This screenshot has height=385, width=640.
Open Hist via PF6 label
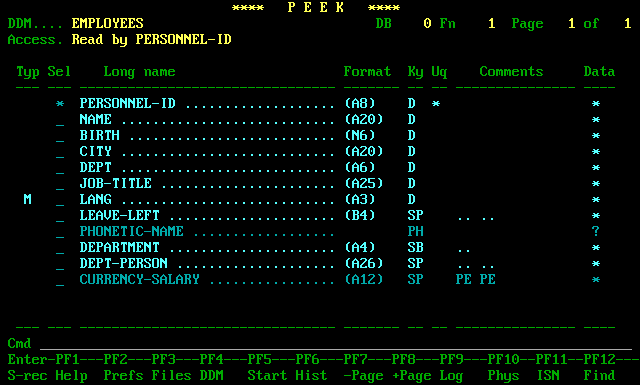(311, 375)
